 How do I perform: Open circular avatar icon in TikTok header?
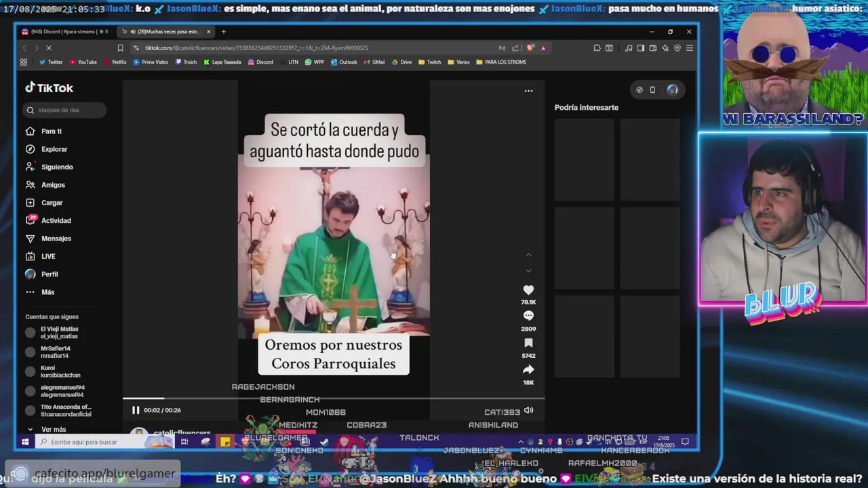[x=672, y=89]
